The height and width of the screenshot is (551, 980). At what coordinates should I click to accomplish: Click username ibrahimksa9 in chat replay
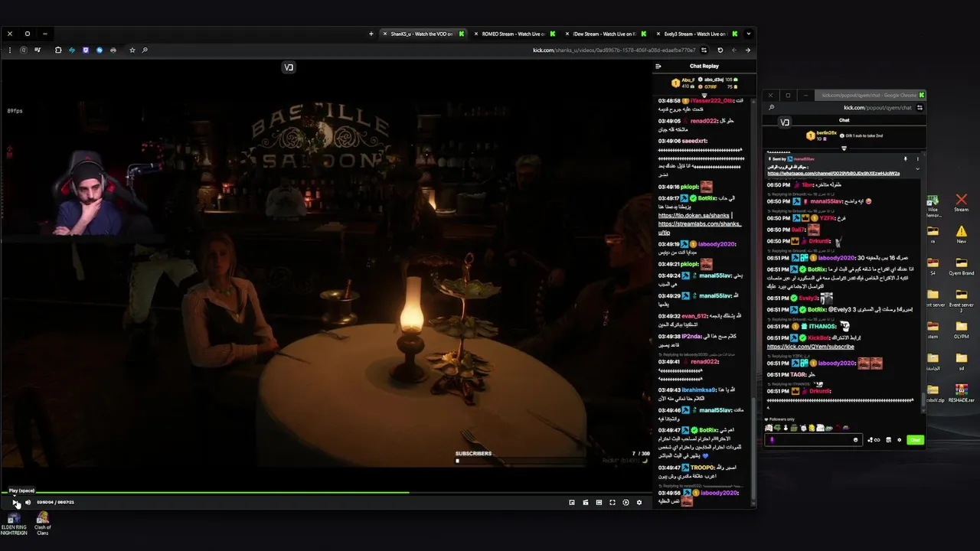click(x=700, y=390)
